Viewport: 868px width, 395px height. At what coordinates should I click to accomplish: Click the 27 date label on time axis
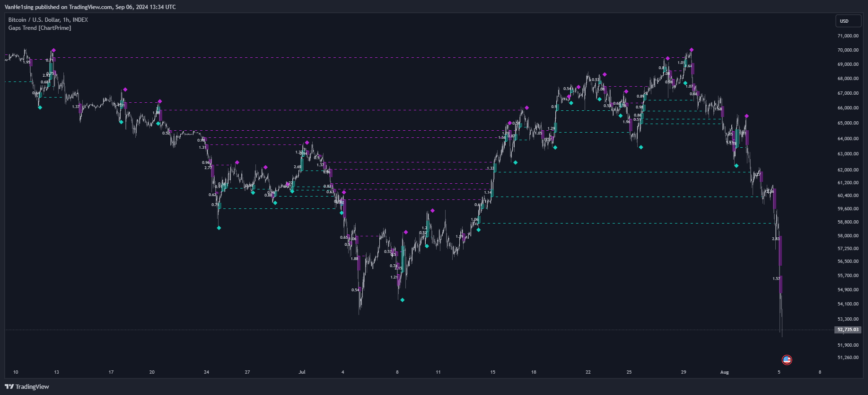(x=247, y=372)
